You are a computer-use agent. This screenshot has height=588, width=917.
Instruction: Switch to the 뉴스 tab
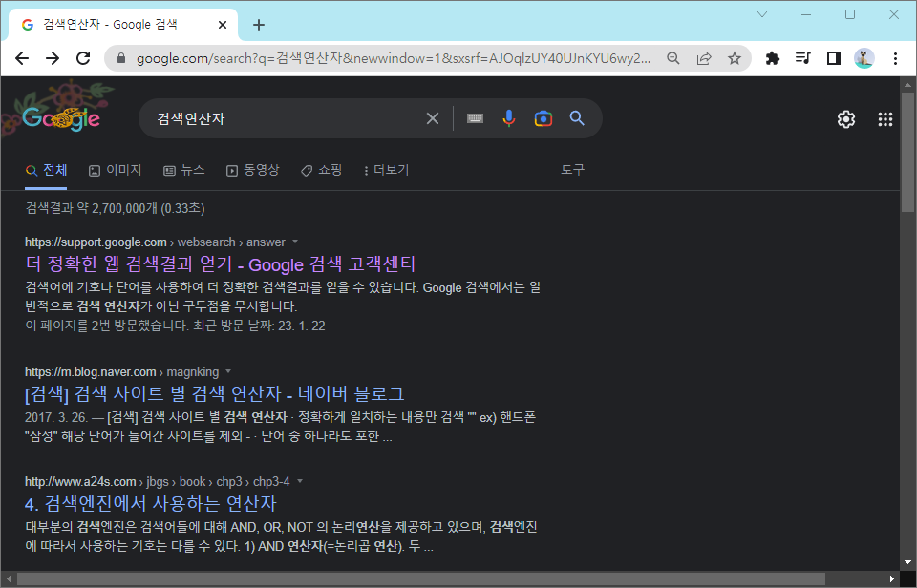coord(184,170)
